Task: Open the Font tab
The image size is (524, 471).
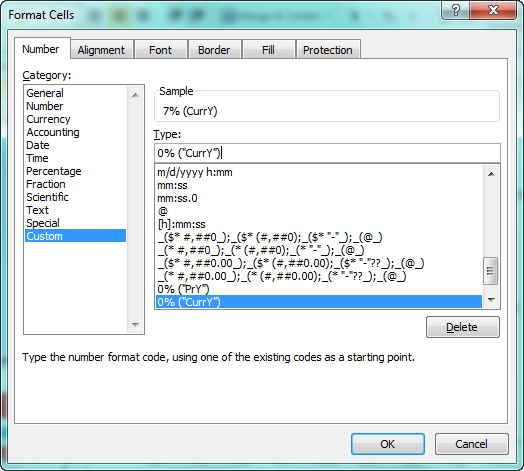Action: (x=160, y=50)
